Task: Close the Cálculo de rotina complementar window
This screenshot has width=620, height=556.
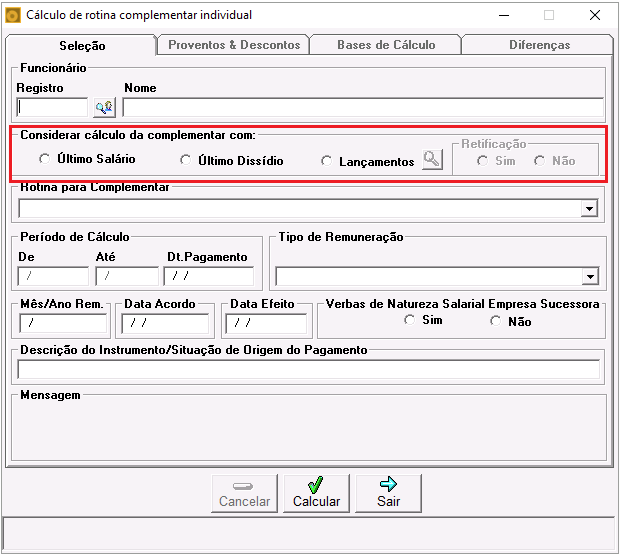Action: [595, 15]
